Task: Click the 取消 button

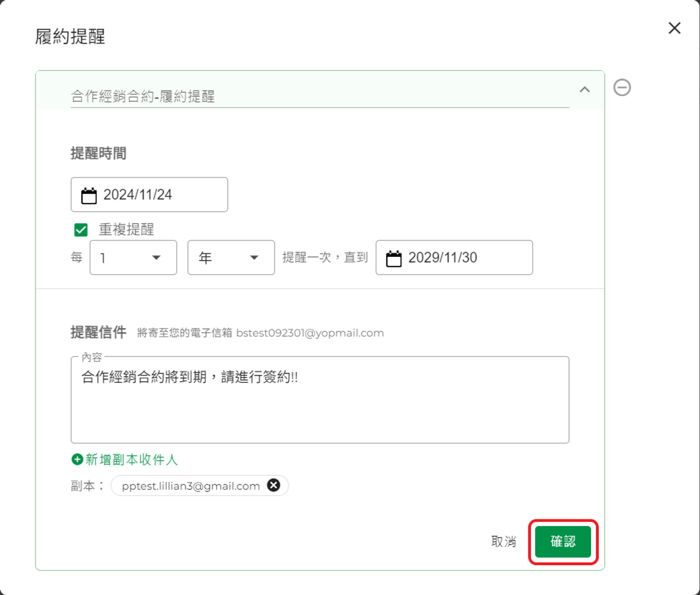Action: click(x=503, y=541)
